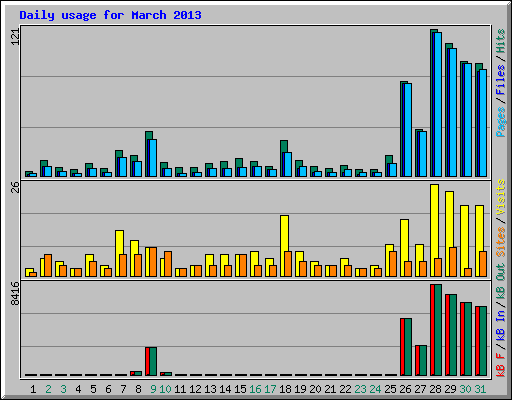Viewport: 512px width, 400px height.
Task: Click day label 22 on x-axis
Action: (x=345, y=389)
